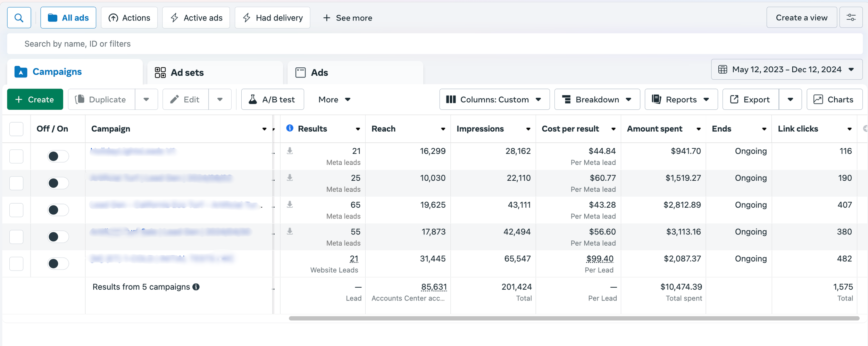
Task: Open the dropdown arrow next to Export
Action: (x=790, y=100)
